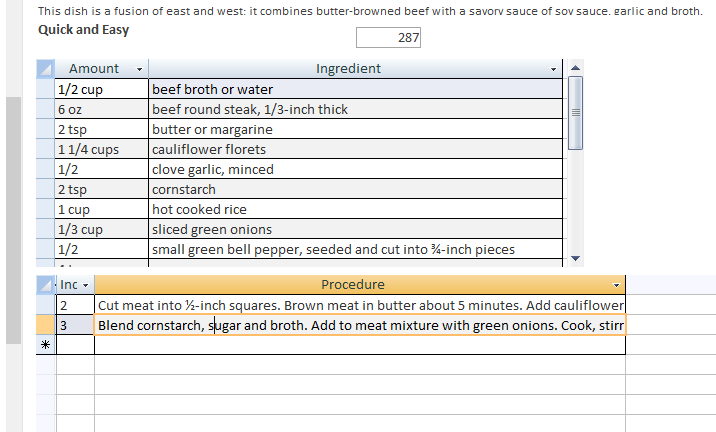Click the Amount column header label
The width and height of the screenshot is (716, 432).
coord(93,69)
